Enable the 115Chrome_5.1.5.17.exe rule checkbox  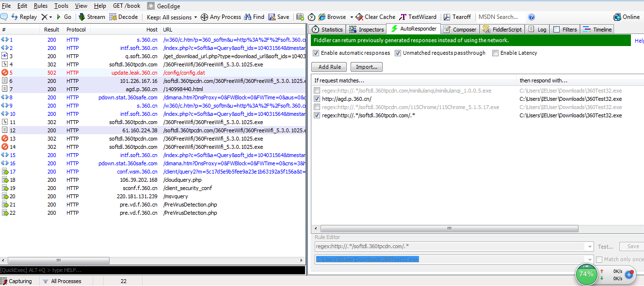pyautogui.click(x=317, y=107)
